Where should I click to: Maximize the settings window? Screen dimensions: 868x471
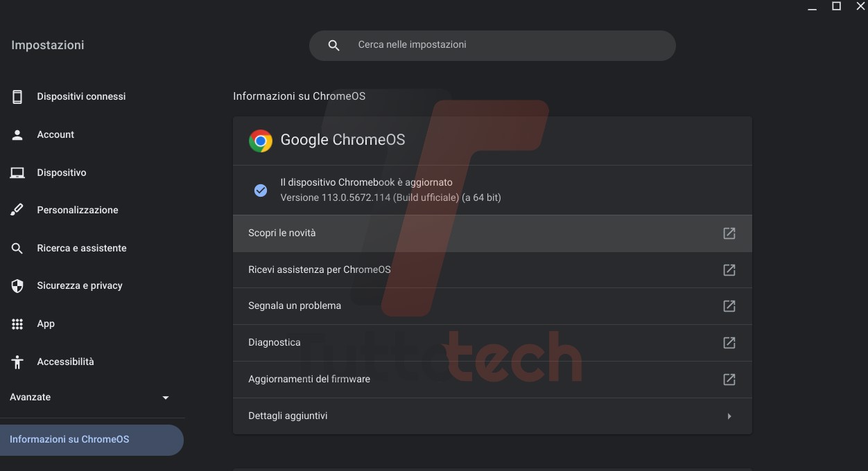coord(837,6)
